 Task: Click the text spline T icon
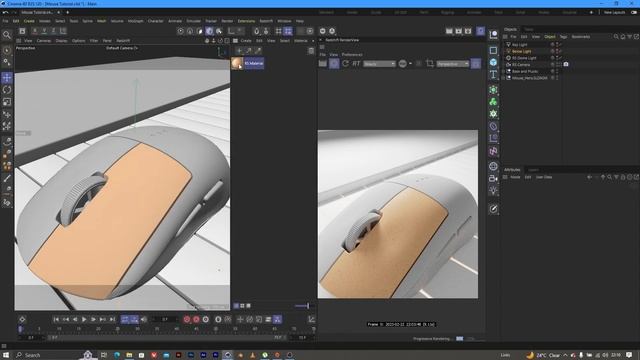click(493, 74)
